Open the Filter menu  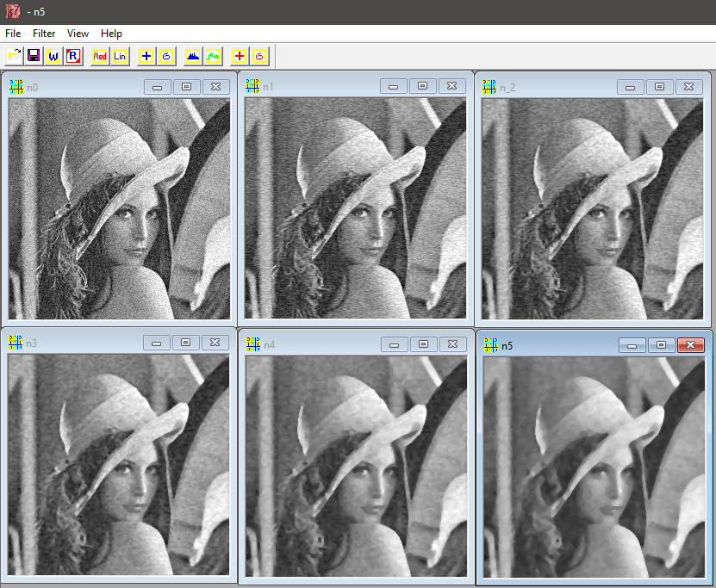tap(44, 34)
